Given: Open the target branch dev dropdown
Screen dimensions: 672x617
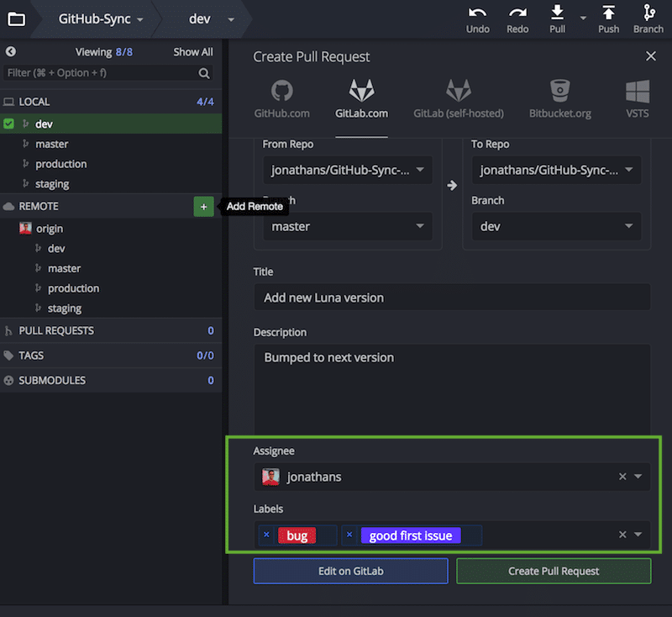Looking at the screenshot, I should pos(556,226).
